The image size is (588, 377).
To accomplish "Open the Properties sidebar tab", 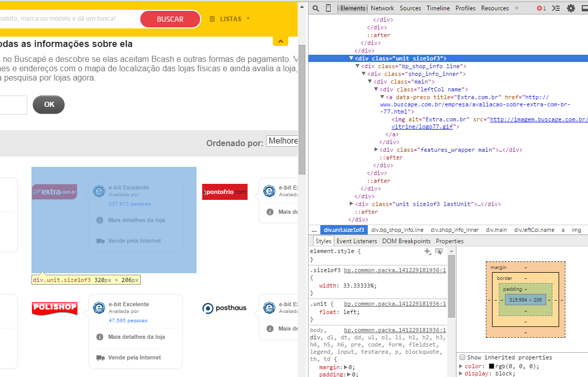I will point(450,241).
